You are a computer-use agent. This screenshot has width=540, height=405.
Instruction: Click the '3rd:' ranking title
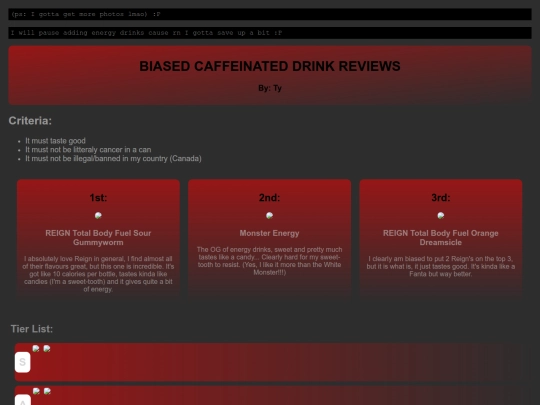440,198
